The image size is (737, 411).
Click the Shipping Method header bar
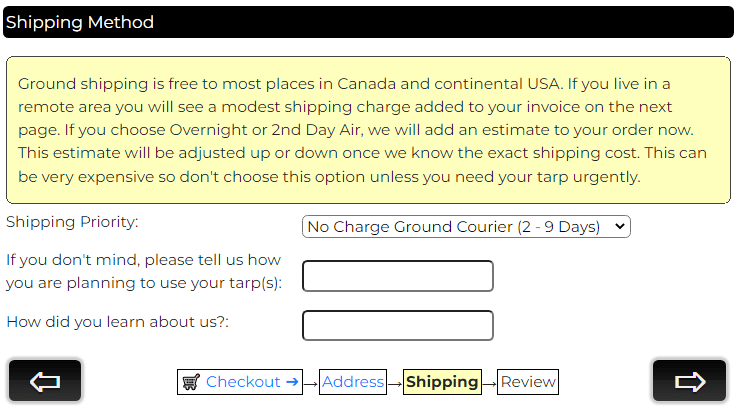click(368, 22)
